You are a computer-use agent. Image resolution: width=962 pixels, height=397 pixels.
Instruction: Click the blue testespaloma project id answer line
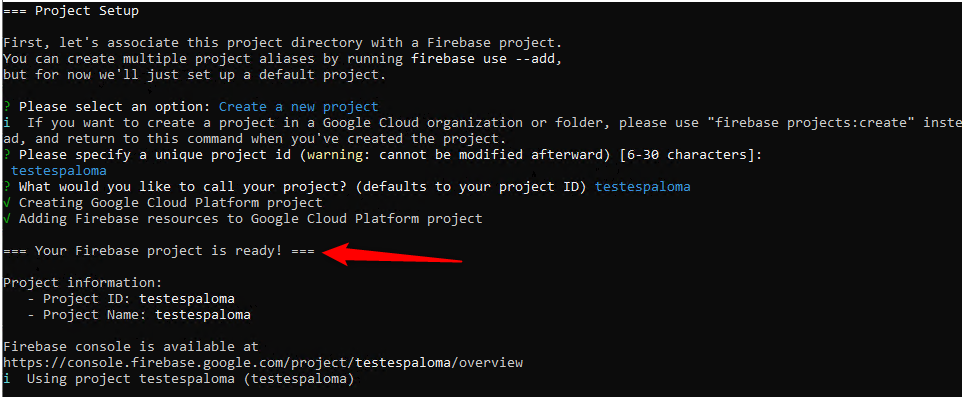click(x=59, y=171)
